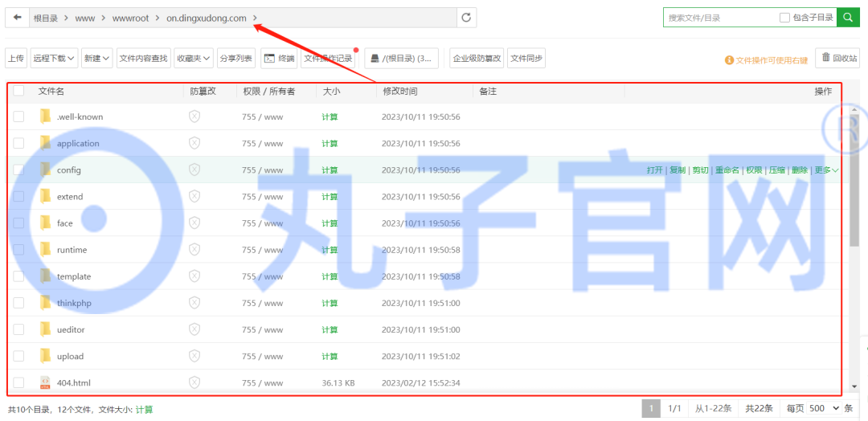Screen dimensions: 868x421
Task: Toggle the select-all checkbox in header
Action: pyautogui.click(x=18, y=91)
